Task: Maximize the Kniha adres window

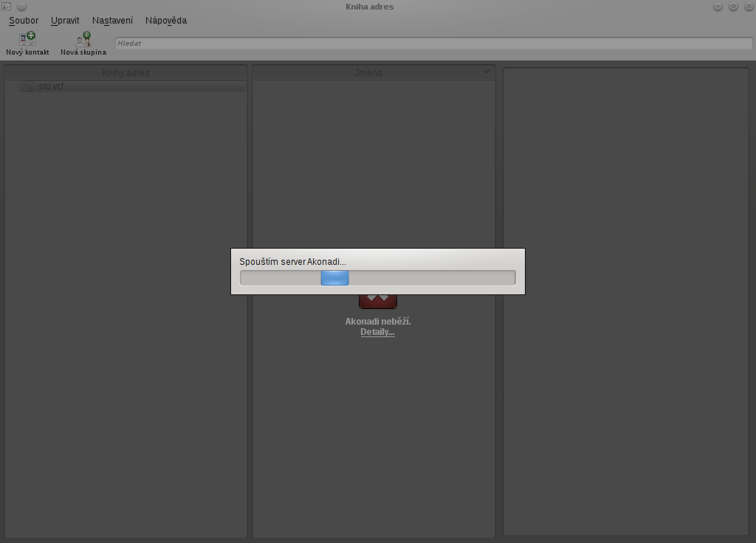Action: pos(733,6)
